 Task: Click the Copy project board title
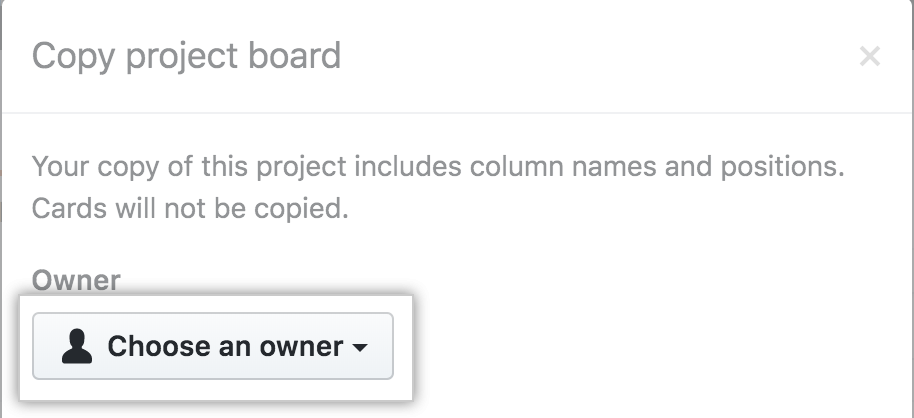pyautogui.click(x=186, y=55)
